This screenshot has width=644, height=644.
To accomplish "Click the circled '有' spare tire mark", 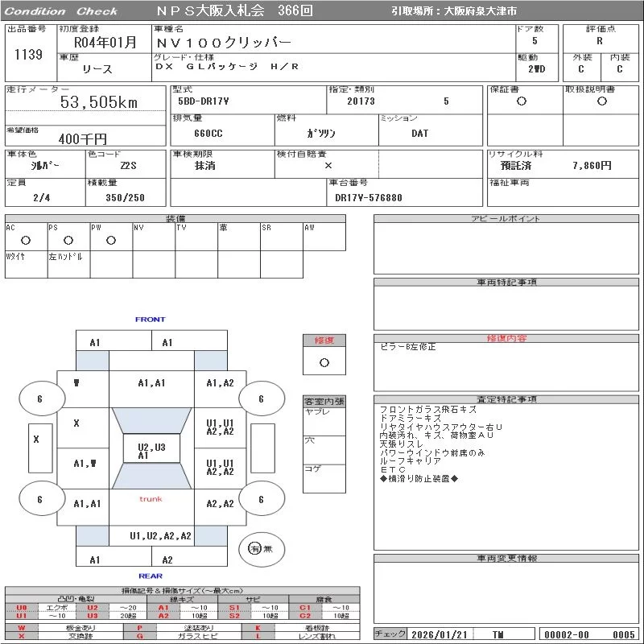I will (x=254, y=548).
